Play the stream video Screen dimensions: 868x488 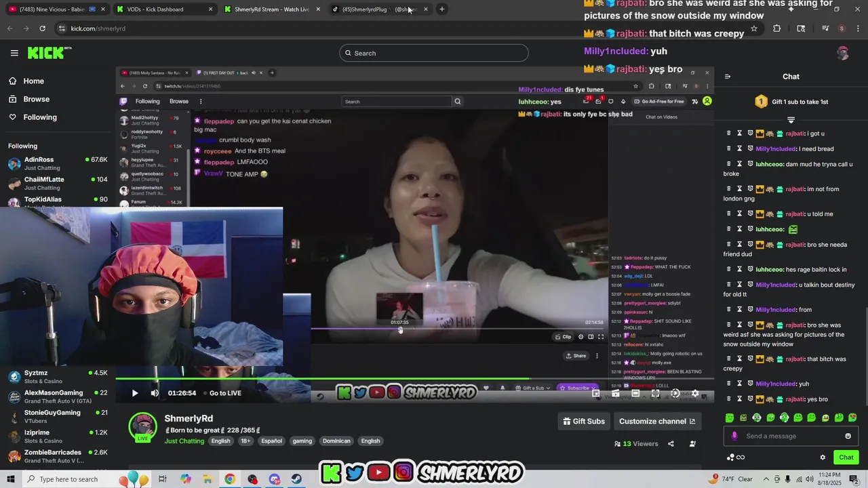[135, 393]
